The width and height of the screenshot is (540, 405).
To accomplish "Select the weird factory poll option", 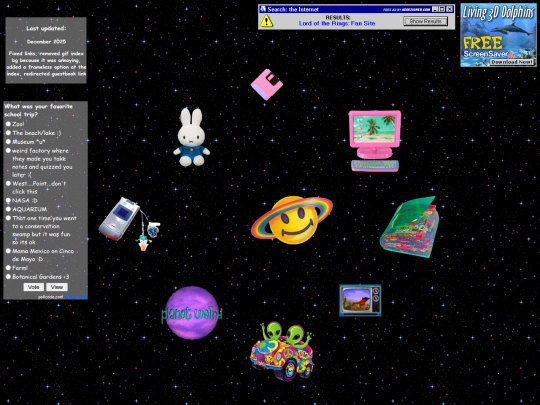I will pyautogui.click(x=8, y=150).
